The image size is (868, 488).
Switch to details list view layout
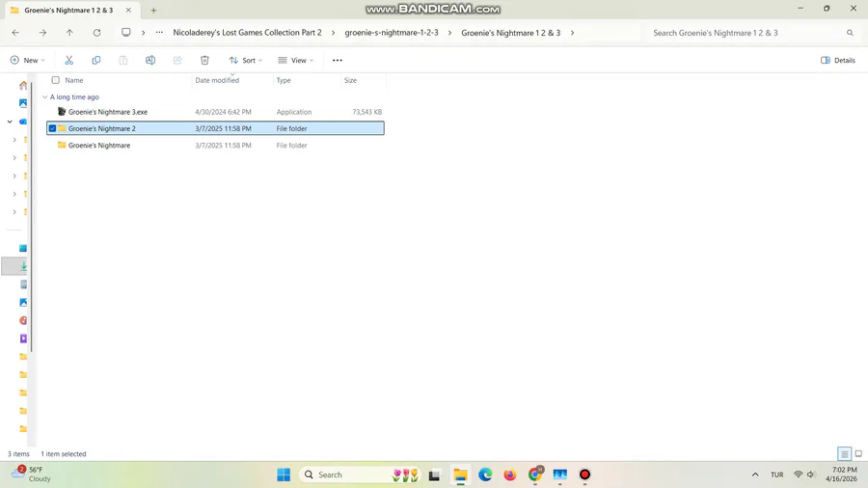coord(844,454)
